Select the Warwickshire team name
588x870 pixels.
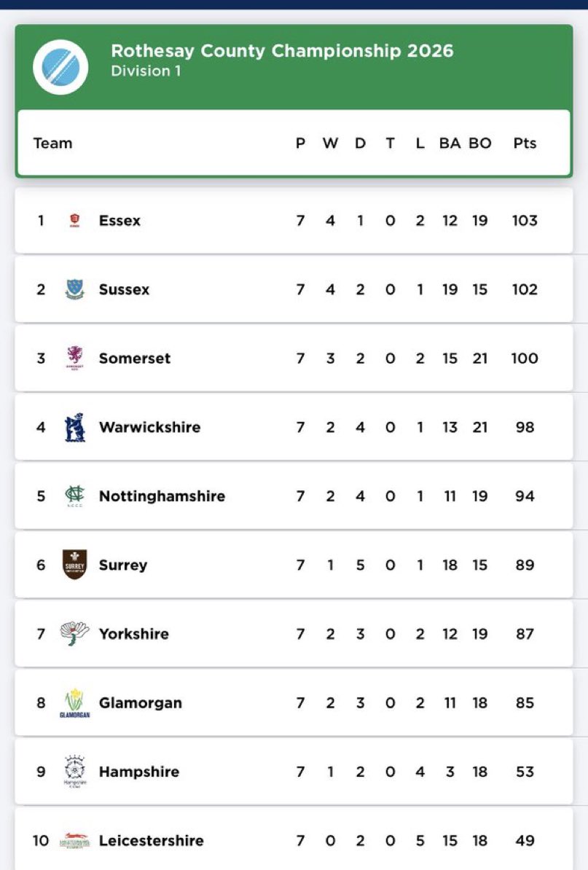pyautogui.click(x=150, y=427)
